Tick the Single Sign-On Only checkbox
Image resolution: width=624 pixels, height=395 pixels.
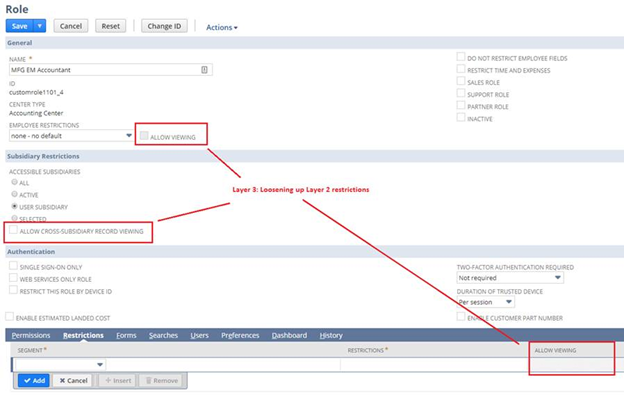(x=13, y=266)
